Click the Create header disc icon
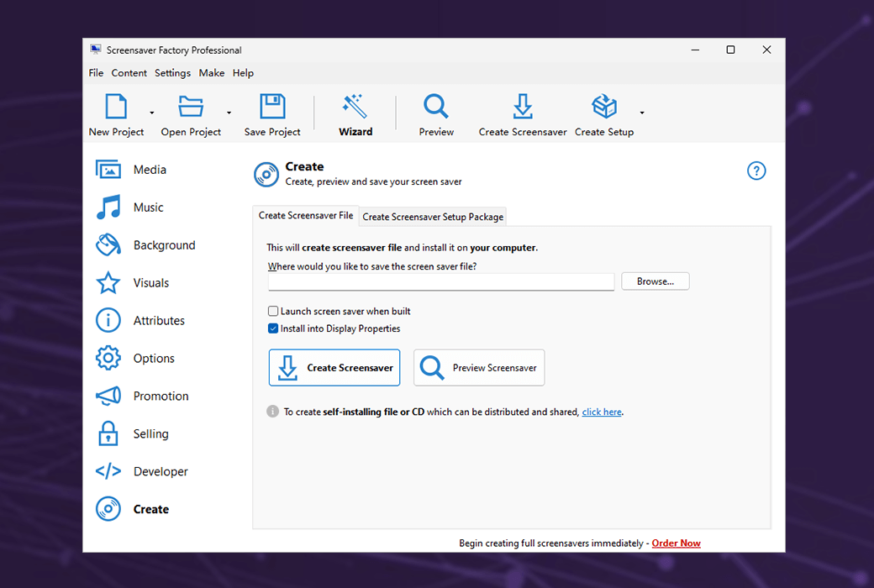 [x=266, y=175]
